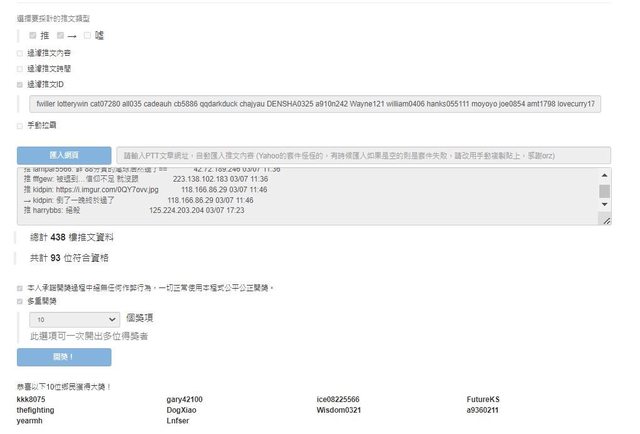This screenshot has height=434, width=640.
Task: Toggle the 多重開獎 checkbox
Action: click(20, 300)
